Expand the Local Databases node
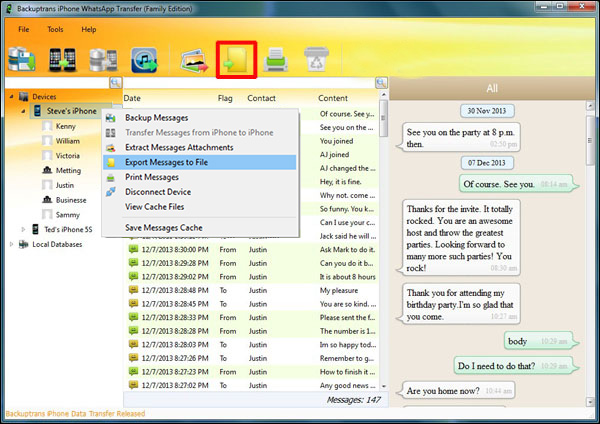600x424 pixels. click(12, 243)
